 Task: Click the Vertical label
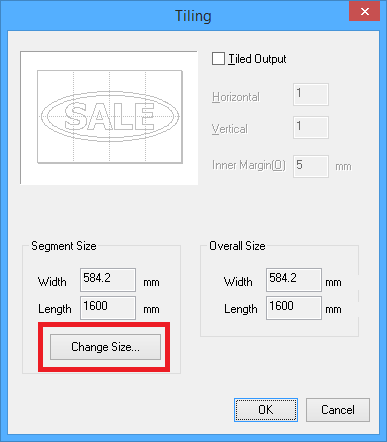[230, 129]
